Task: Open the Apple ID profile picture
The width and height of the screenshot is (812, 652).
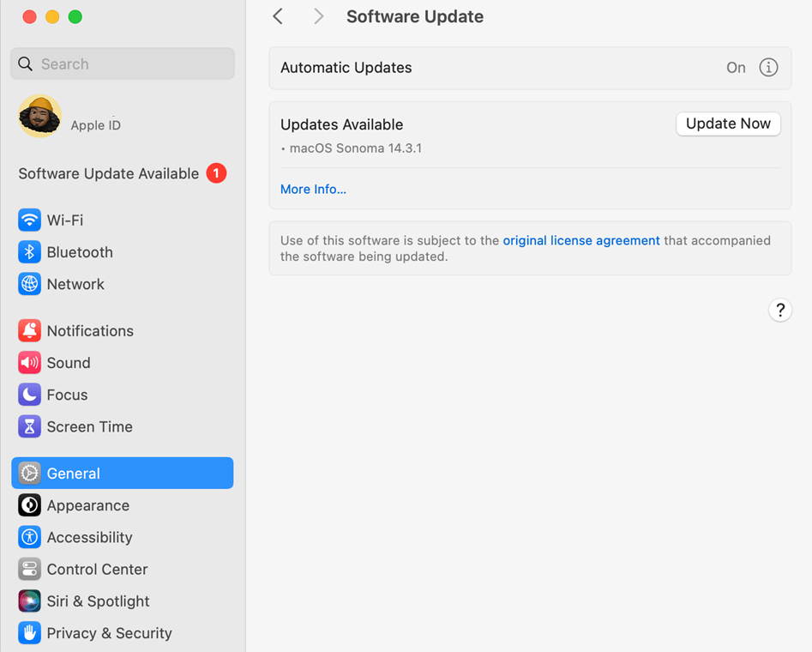Action: 39,116
